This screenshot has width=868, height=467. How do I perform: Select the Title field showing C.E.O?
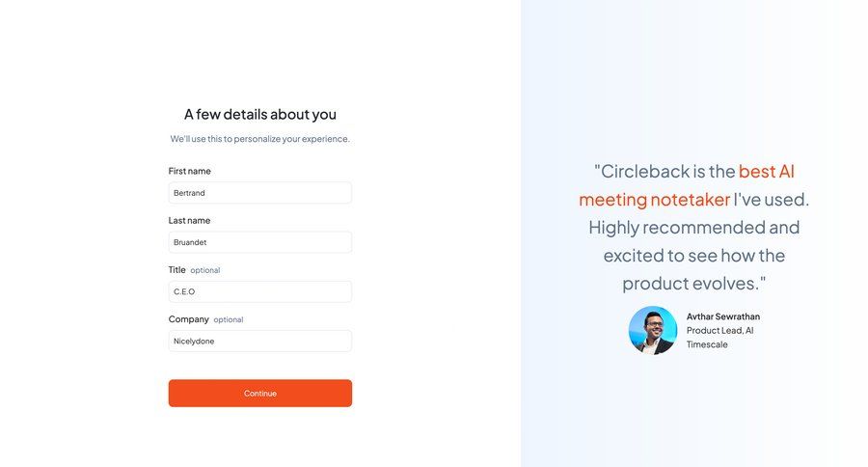point(259,291)
